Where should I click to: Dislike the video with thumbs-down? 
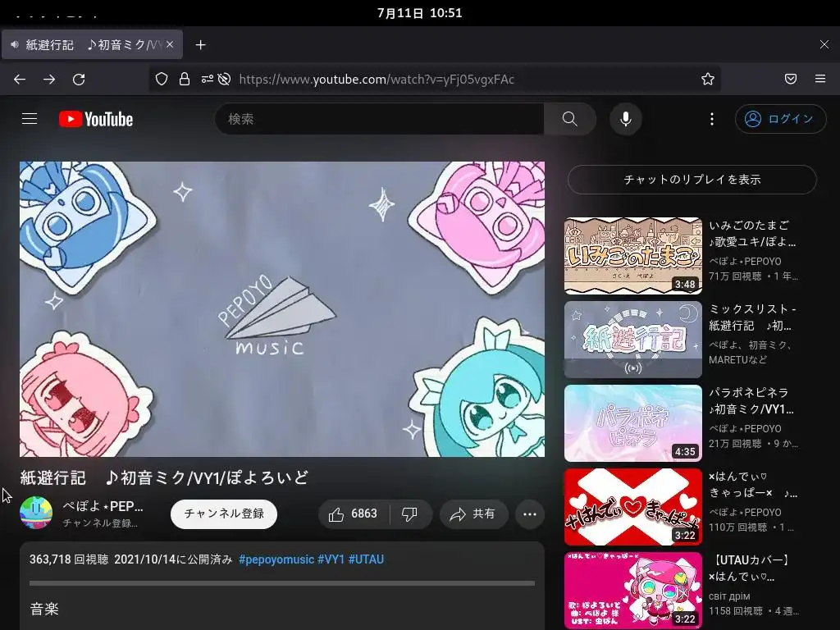410,514
